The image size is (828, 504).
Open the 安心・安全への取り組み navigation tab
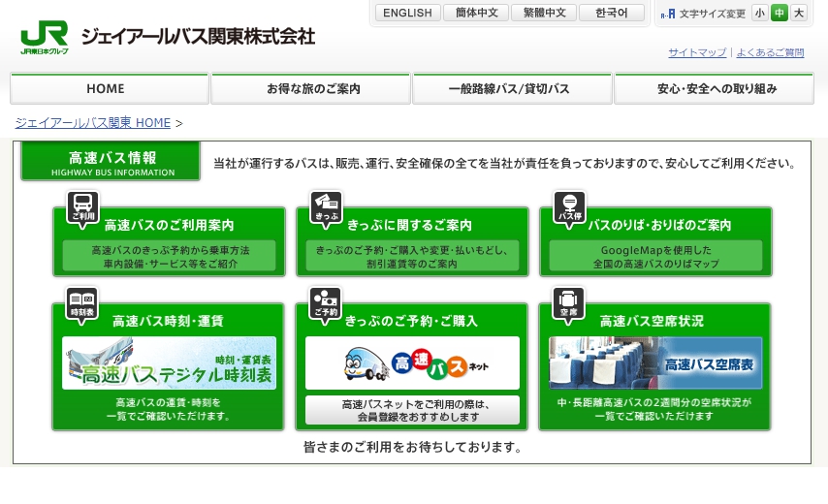[x=714, y=88]
